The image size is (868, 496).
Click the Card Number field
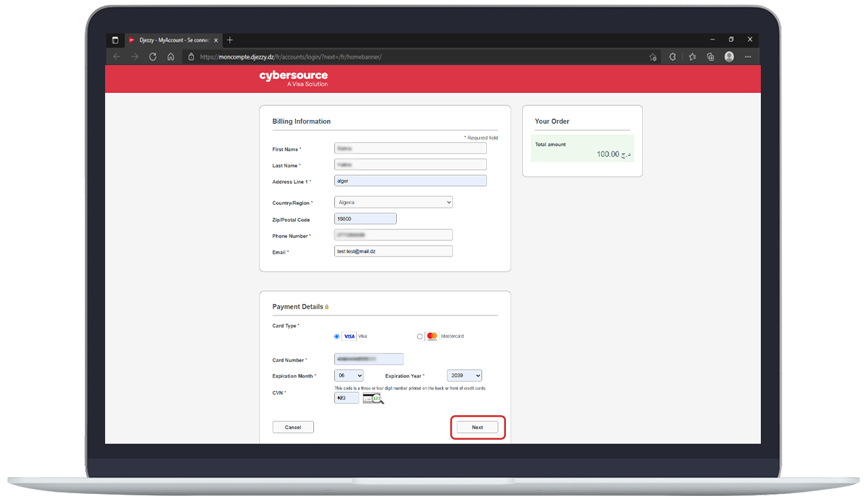369,359
